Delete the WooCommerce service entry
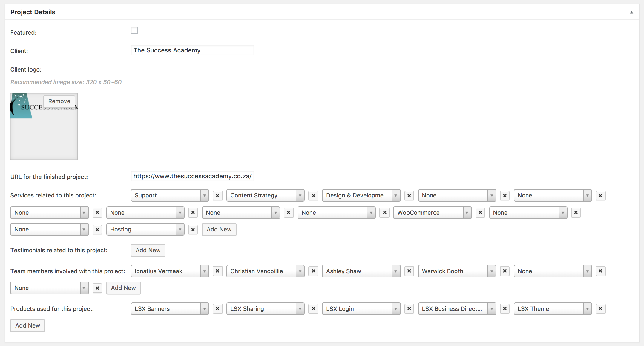 pos(480,213)
